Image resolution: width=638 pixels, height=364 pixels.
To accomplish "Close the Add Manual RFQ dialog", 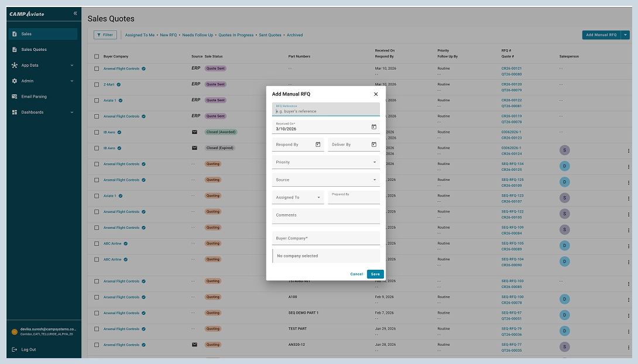I will [376, 94].
